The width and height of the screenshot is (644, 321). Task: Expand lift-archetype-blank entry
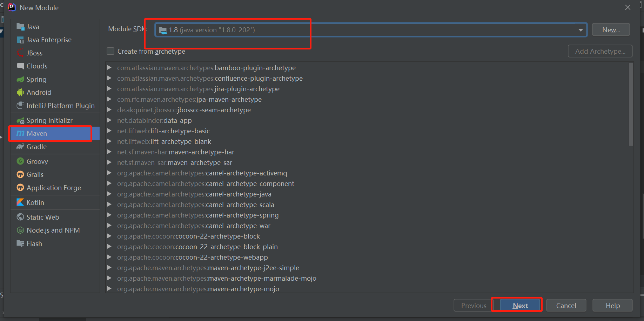(109, 141)
